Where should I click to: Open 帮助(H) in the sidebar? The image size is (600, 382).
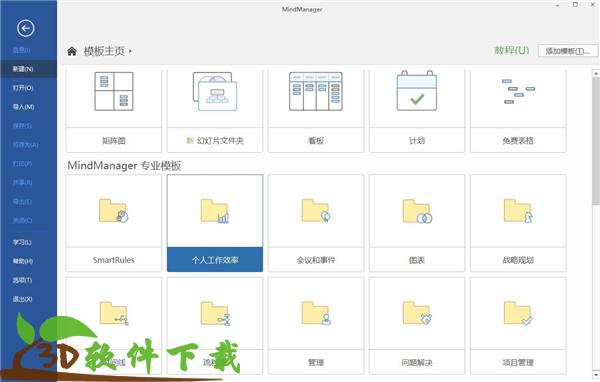pos(23,261)
